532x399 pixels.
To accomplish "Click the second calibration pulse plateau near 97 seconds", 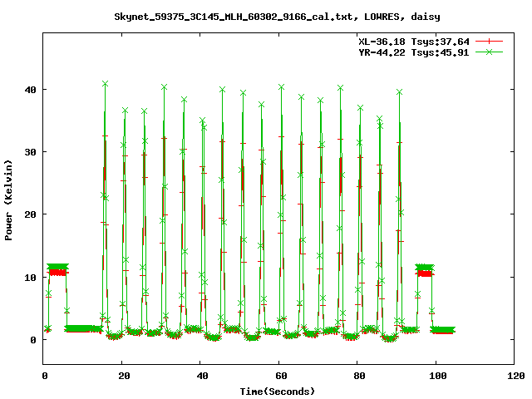I will pyautogui.click(x=425, y=270).
